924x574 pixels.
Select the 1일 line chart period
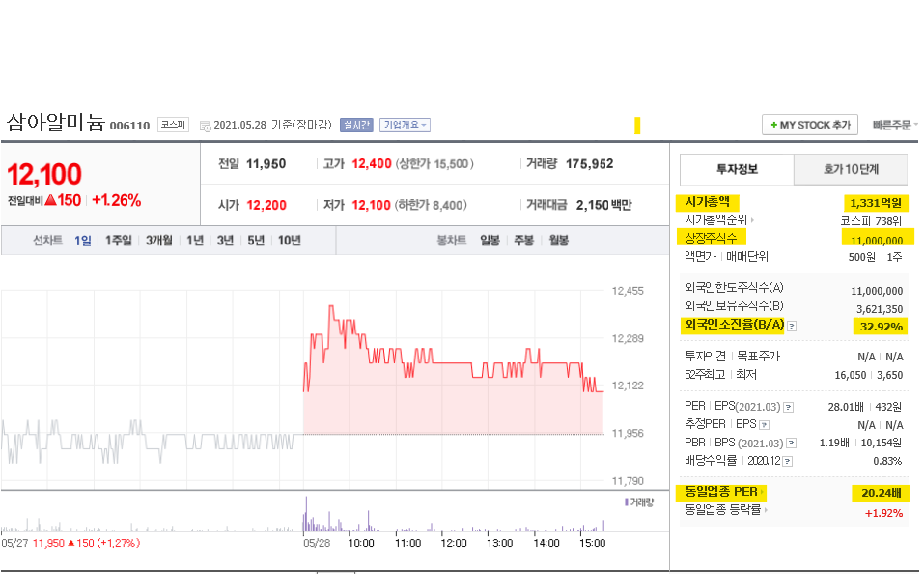pos(82,241)
